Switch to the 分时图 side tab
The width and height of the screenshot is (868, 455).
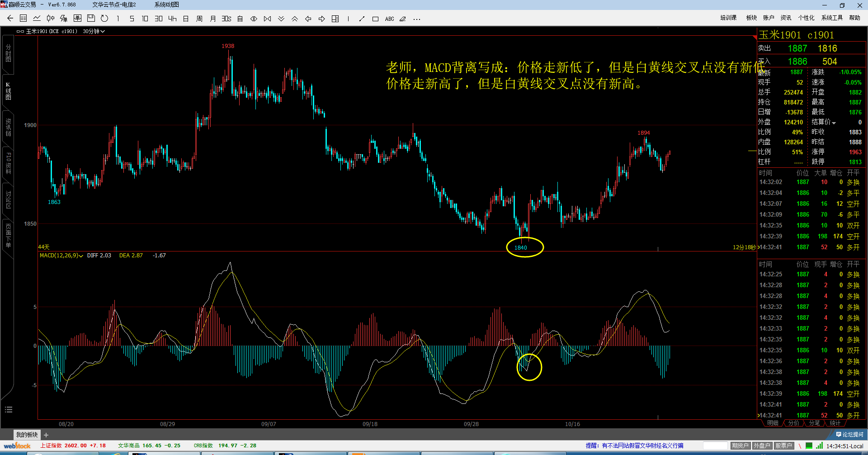tap(8, 53)
